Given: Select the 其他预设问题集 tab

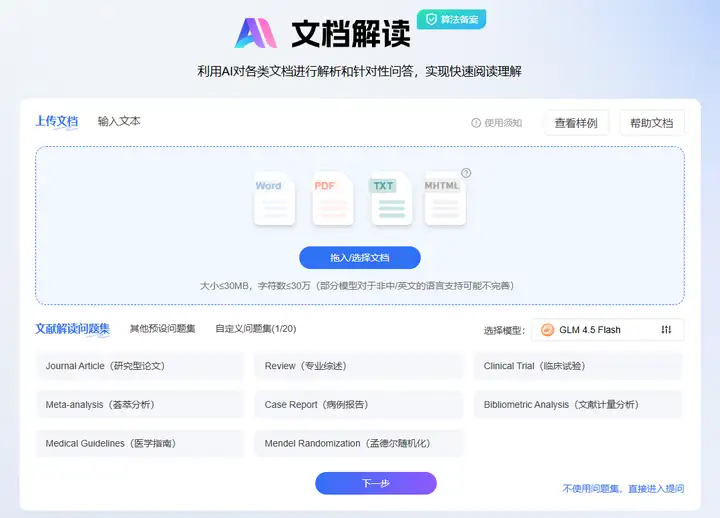Looking at the screenshot, I should [x=163, y=329].
